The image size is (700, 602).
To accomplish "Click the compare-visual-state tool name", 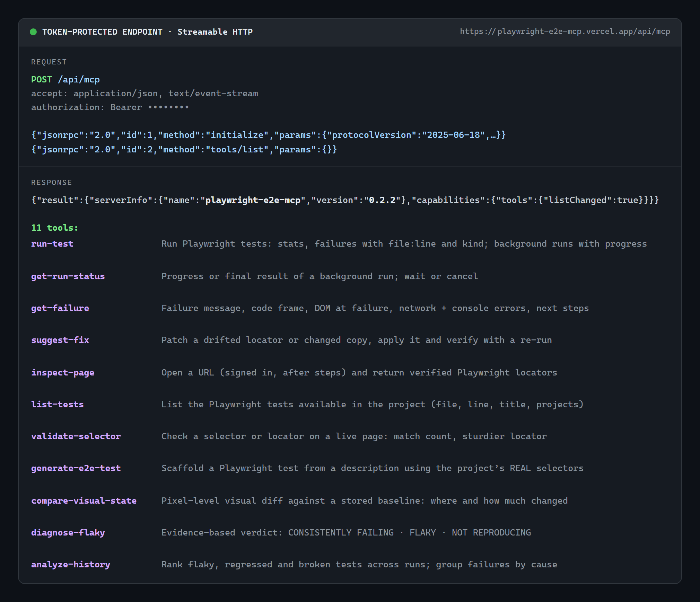I will pos(84,501).
